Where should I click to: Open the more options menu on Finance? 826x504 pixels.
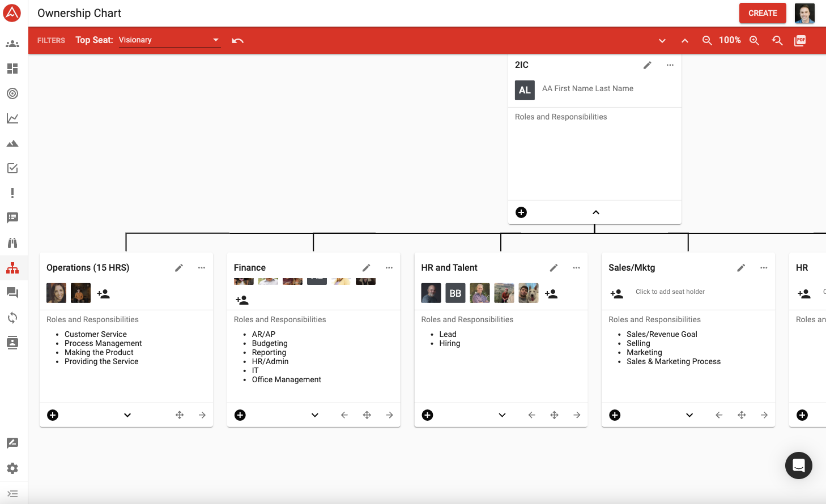[389, 268]
